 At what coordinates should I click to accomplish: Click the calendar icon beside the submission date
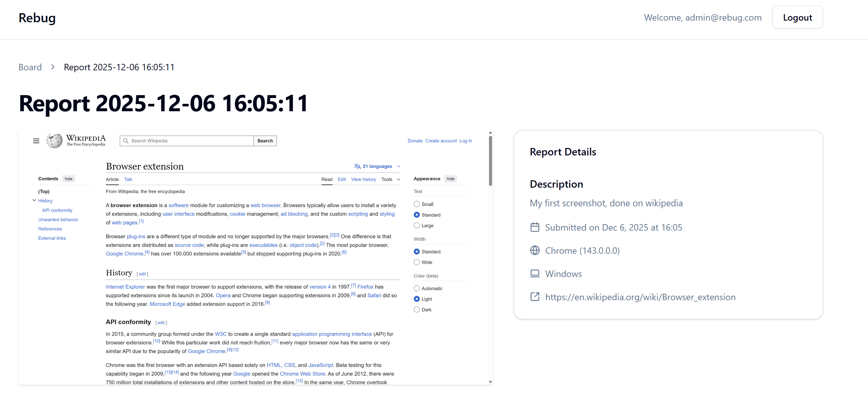coord(535,227)
